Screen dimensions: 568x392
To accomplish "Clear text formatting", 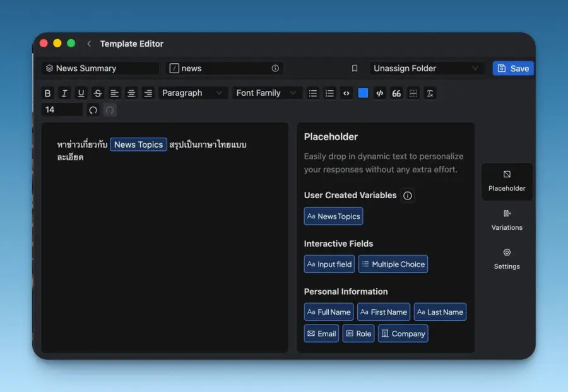I will point(430,93).
